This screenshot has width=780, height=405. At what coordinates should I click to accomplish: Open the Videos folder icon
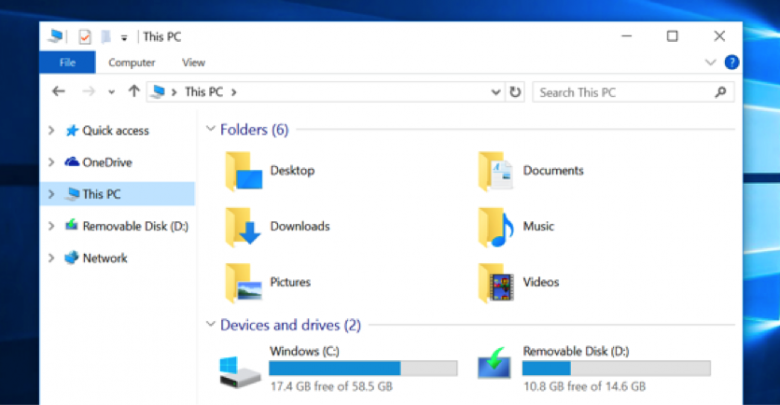click(495, 283)
